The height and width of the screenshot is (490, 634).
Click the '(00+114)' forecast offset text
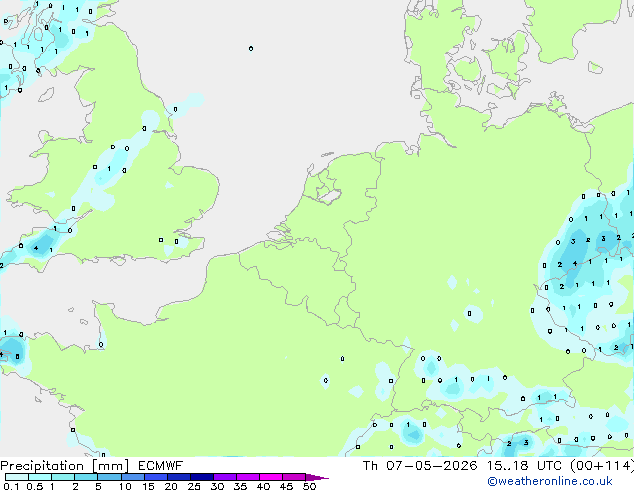(x=602, y=466)
